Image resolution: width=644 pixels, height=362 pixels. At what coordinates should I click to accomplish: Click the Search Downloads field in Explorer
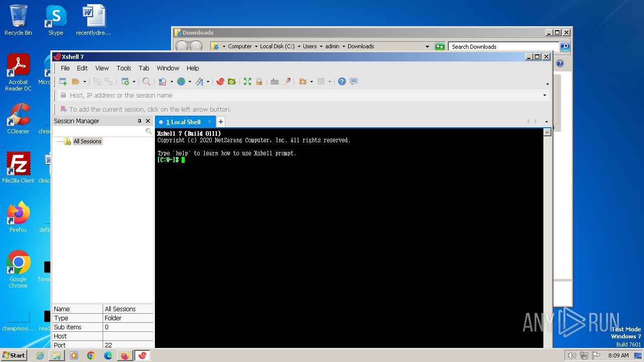(x=504, y=46)
